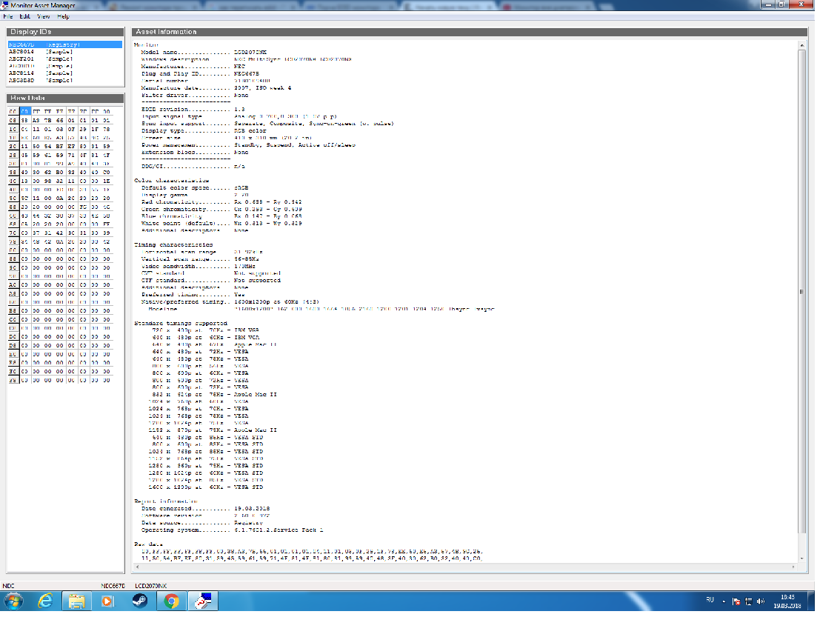Open Action Center flag icon in tray
The width and height of the screenshot is (840, 637).
tap(736, 601)
